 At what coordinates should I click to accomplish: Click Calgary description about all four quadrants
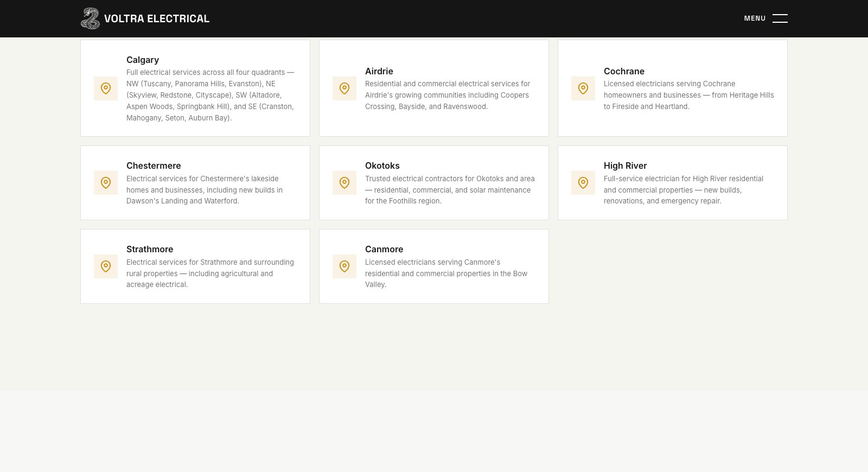(210, 95)
